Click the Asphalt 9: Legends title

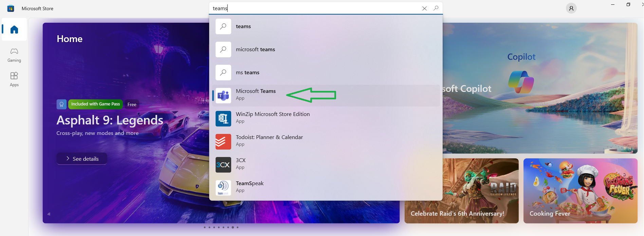pyautogui.click(x=110, y=120)
